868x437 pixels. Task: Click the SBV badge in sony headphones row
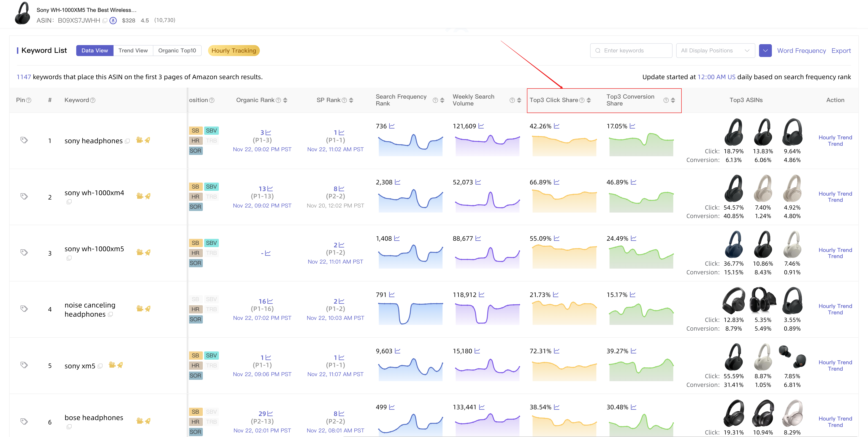[x=211, y=131]
